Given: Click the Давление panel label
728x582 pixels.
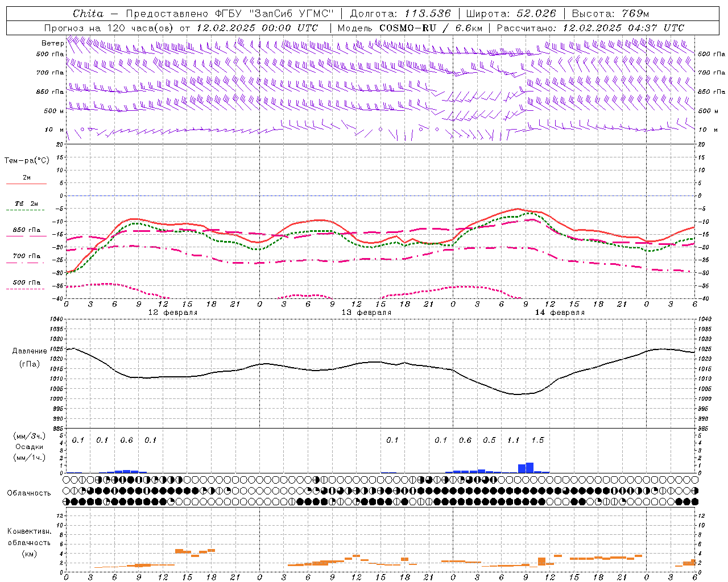Looking at the screenshot, I should tap(30, 351).
